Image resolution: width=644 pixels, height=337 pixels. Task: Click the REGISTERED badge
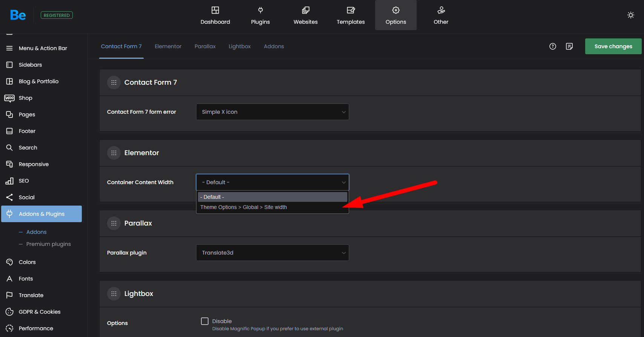pyautogui.click(x=57, y=15)
